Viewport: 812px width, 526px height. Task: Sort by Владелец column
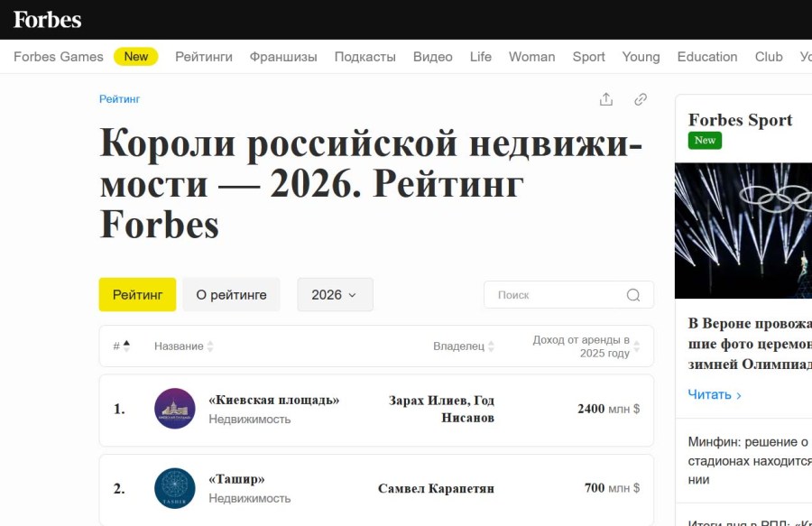click(x=464, y=346)
